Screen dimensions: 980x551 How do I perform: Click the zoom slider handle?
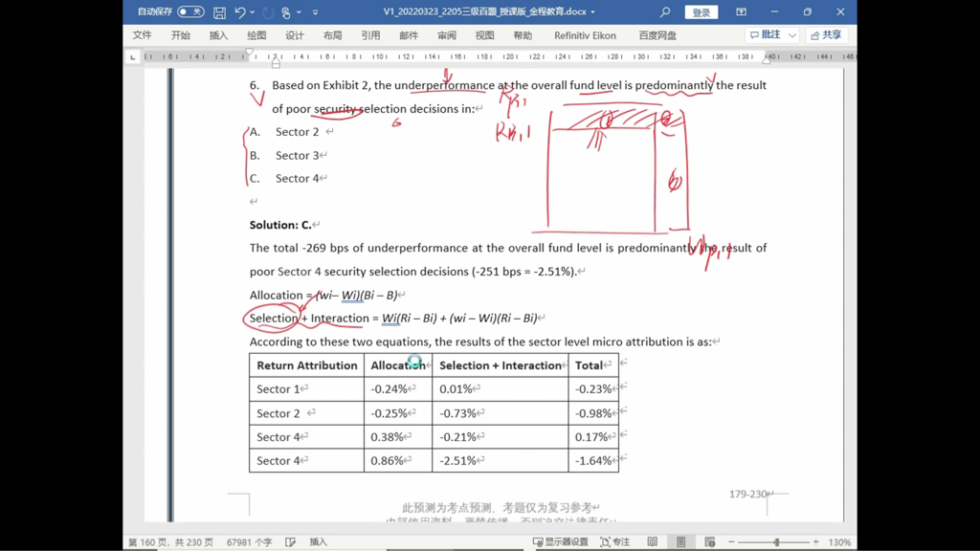click(777, 541)
